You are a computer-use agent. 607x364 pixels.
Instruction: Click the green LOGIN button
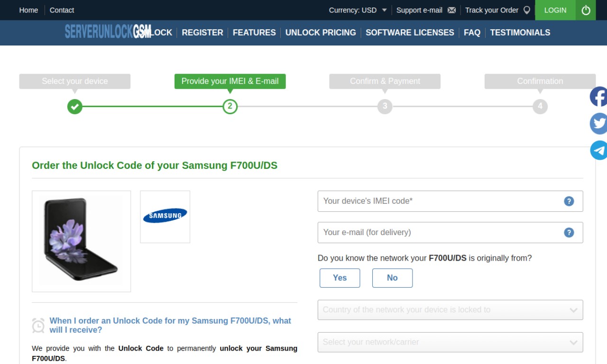coord(555,10)
